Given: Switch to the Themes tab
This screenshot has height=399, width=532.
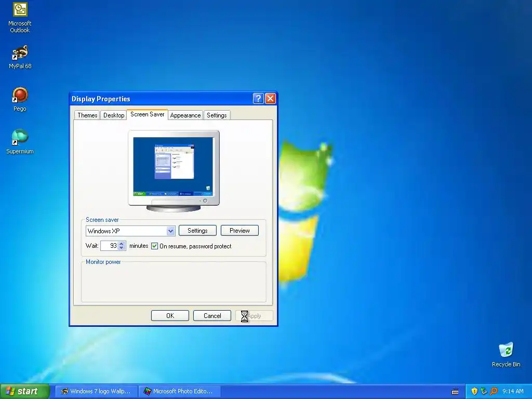Looking at the screenshot, I should [x=87, y=115].
